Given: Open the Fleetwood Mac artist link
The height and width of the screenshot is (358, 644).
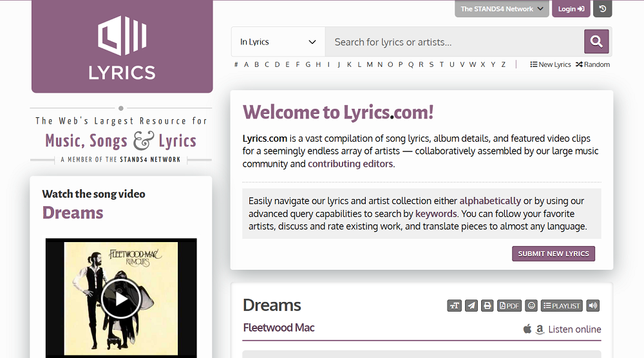Looking at the screenshot, I should [x=279, y=328].
